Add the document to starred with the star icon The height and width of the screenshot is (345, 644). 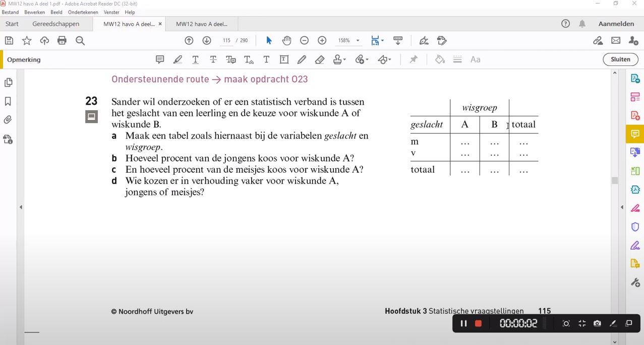pos(27,41)
